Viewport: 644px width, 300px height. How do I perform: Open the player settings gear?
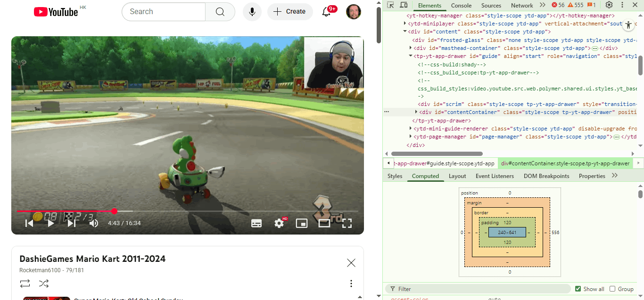coord(279,223)
